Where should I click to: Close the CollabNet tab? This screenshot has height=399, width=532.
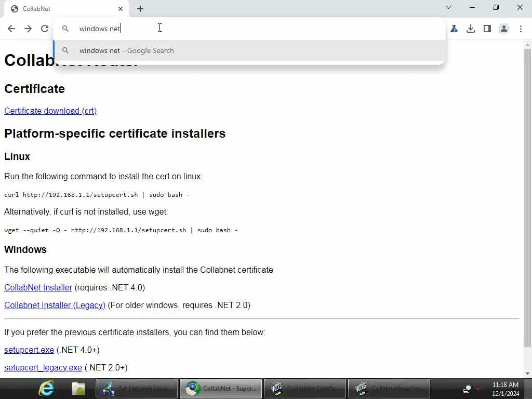click(x=121, y=9)
